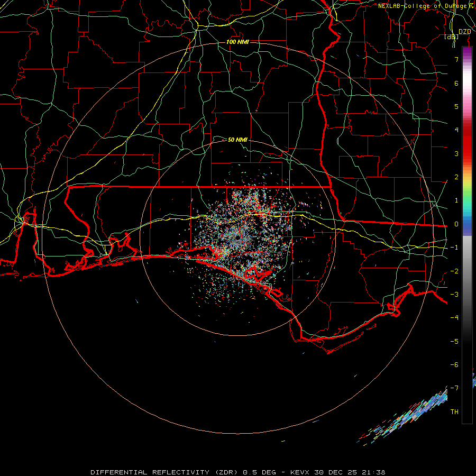Click the [dB] units label
The image size is (476, 476).
point(452,37)
